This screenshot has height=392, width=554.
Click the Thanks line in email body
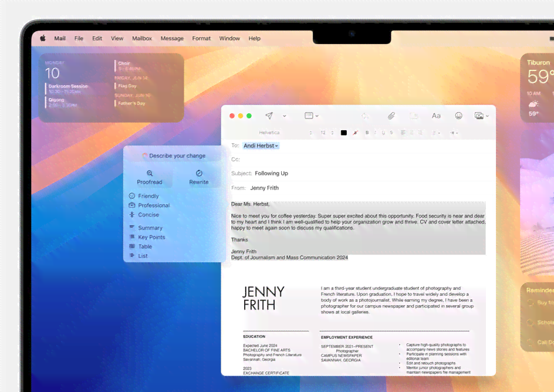tap(239, 239)
